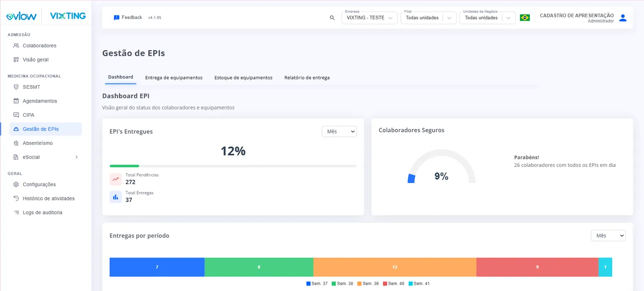The height and width of the screenshot is (291, 644).
Task: Toggle Sem. 41 legend entry
Action: click(419, 284)
